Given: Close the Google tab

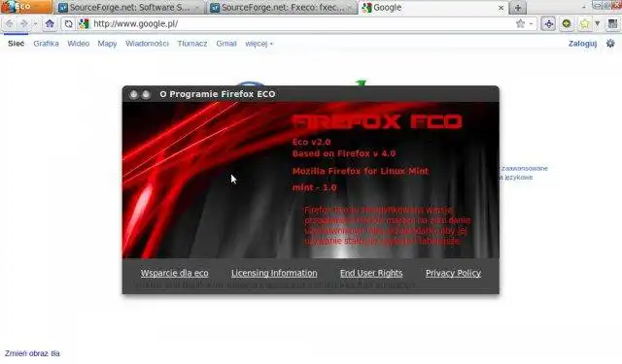Looking at the screenshot, I should 501,8.
